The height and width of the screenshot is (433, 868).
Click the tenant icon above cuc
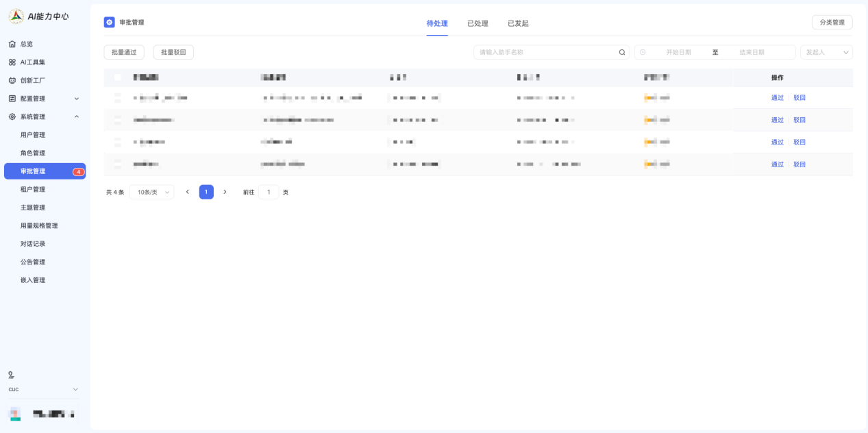point(11,375)
